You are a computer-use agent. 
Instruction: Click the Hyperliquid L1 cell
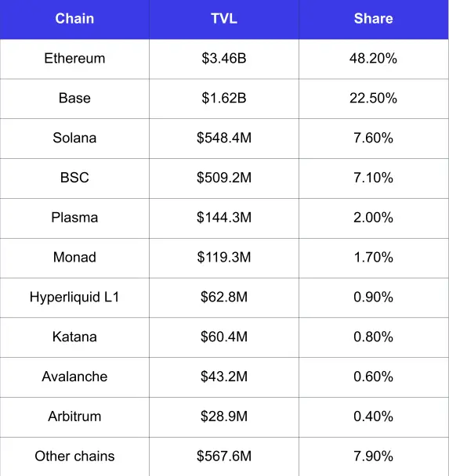74,297
